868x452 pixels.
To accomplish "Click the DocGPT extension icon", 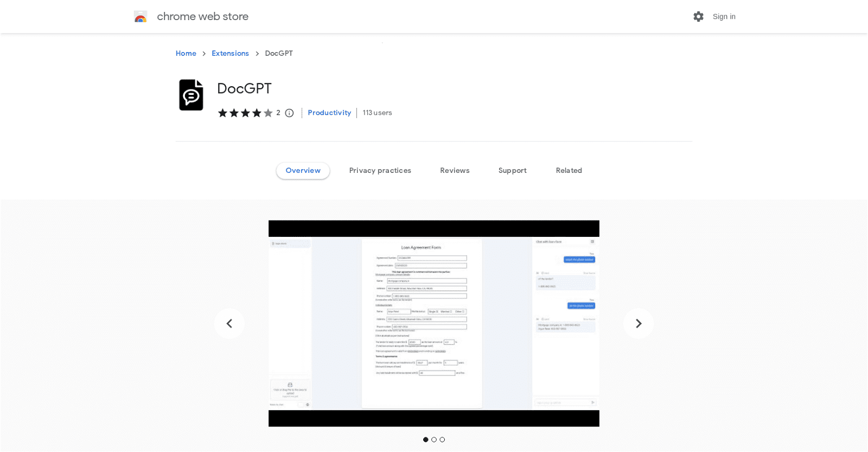I will click(191, 95).
